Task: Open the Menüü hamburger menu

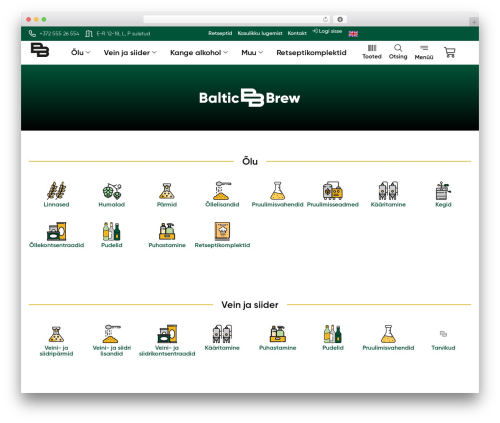Action: click(424, 52)
